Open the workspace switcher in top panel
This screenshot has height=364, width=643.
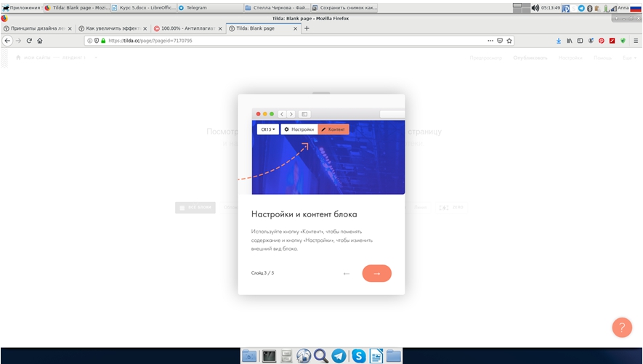tap(522, 8)
